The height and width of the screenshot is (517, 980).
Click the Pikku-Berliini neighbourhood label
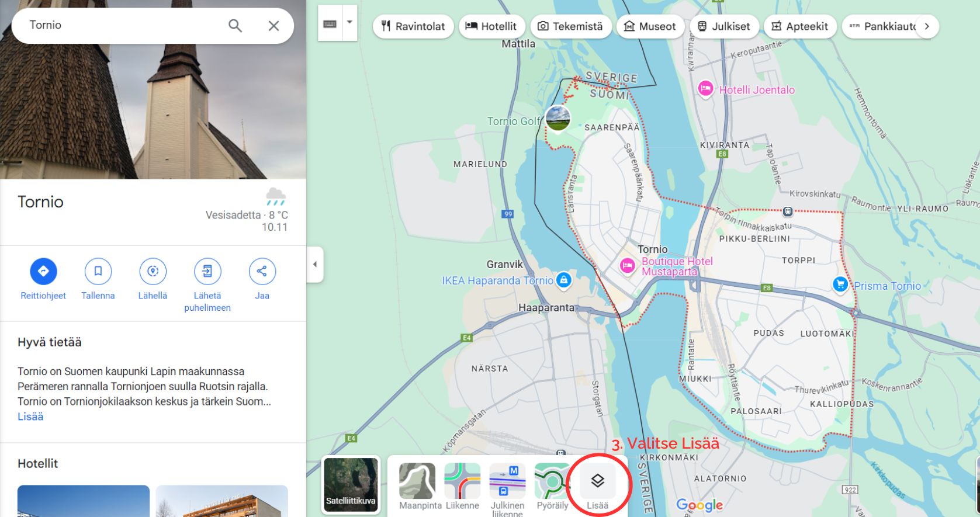point(754,239)
